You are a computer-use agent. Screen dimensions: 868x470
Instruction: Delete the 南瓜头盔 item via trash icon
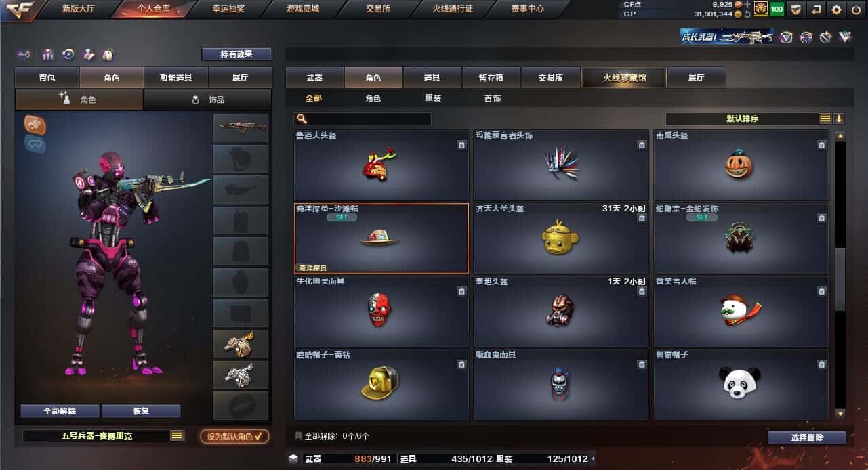821,145
